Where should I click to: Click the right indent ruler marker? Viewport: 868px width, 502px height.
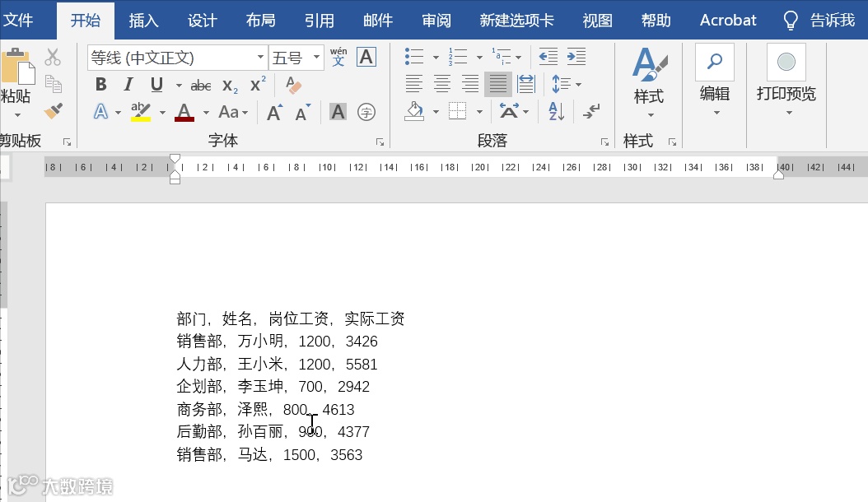[x=778, y=175]
